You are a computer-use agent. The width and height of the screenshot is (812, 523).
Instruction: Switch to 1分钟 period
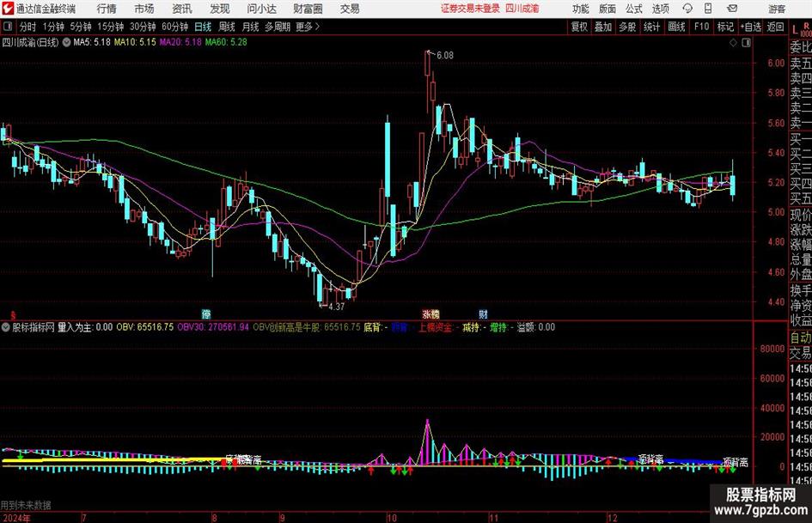52,27
